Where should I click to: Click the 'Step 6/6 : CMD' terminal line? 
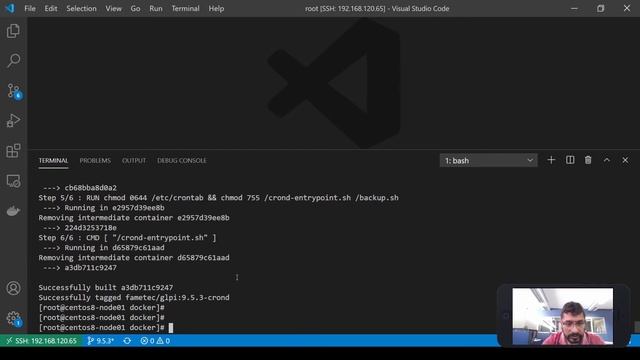tap(127, 238)
